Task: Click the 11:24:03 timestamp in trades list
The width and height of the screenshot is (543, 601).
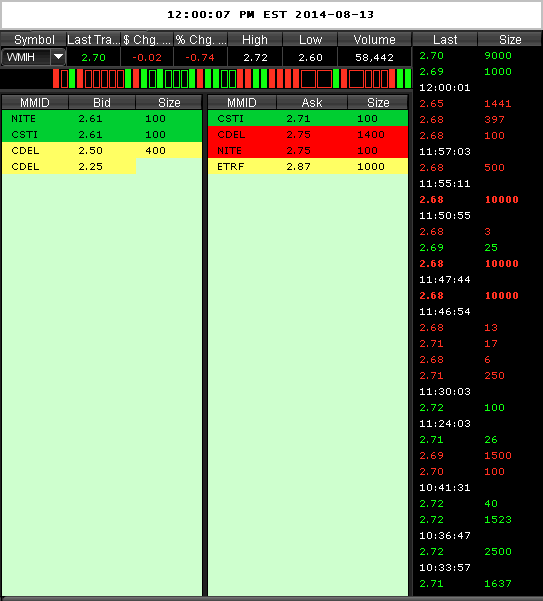Action: 445,424
